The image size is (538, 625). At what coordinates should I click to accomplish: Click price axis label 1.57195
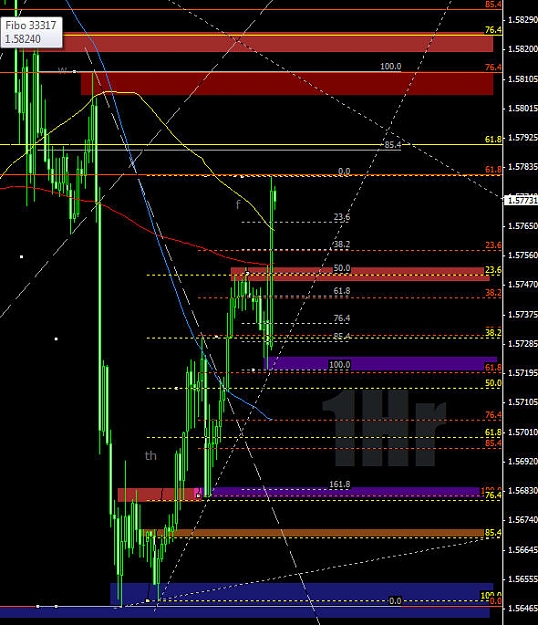coord(522,373)
